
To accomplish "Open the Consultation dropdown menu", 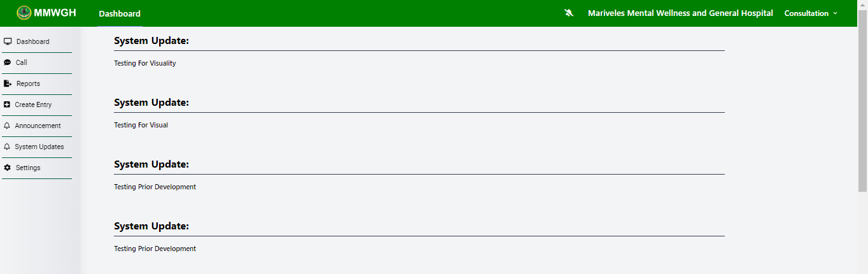I will (x=810, y=13).
